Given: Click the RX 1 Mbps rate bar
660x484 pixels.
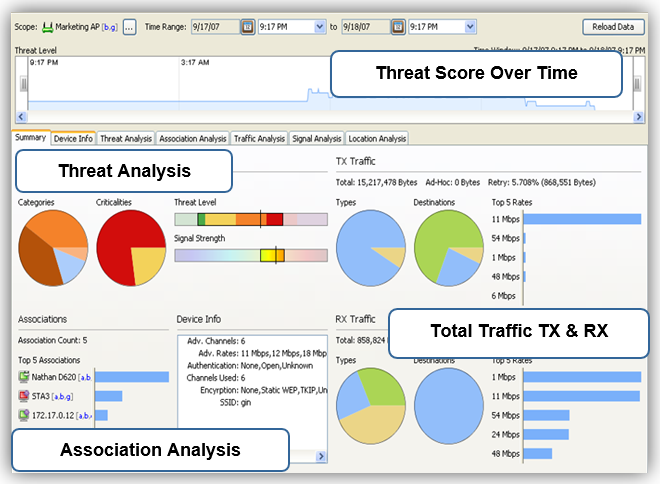Looking at the screenshot, I should tap(582, 377).
